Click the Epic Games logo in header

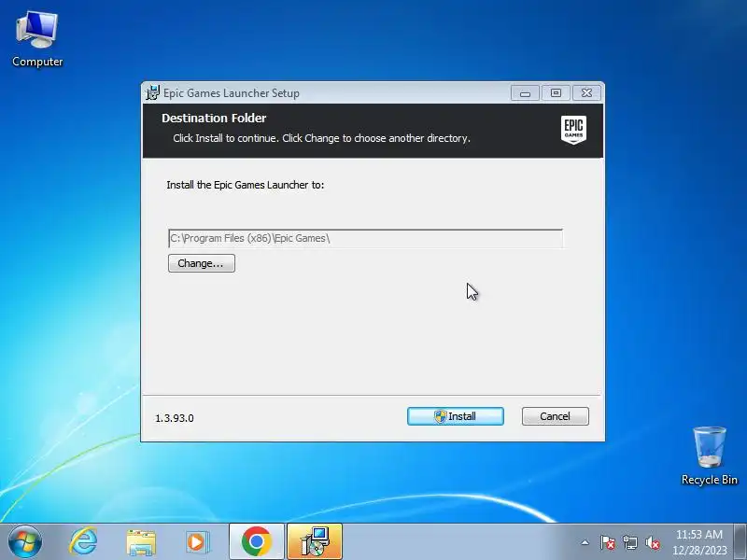tap(573, 130)
